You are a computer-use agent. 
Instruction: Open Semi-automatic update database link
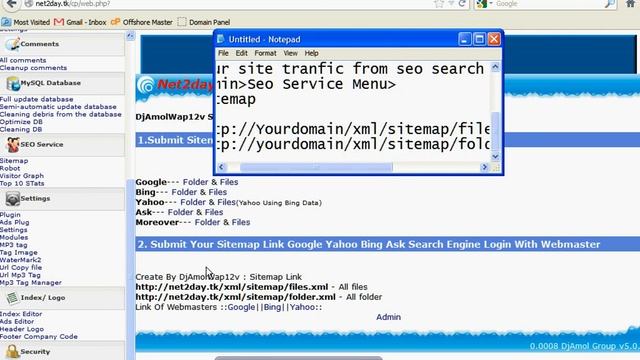click(58, 107)
